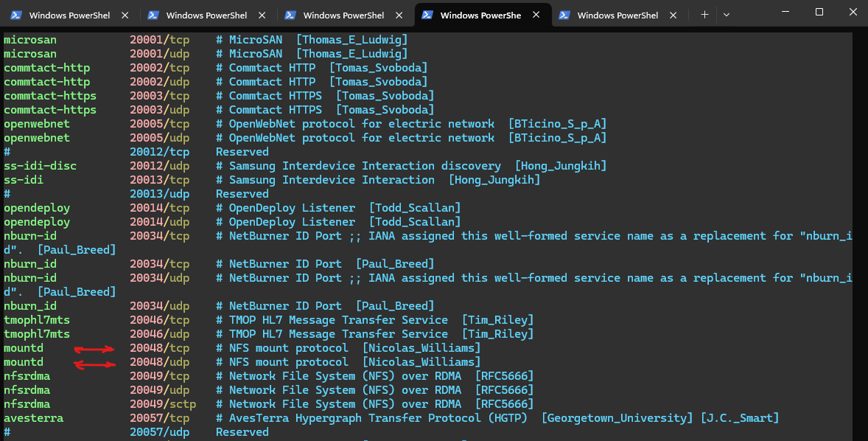Image resolution: width=868 pixels, height=441 pixels.
Task: Click "mountd" on the 20048/tcp row
Action: [24, 348]
